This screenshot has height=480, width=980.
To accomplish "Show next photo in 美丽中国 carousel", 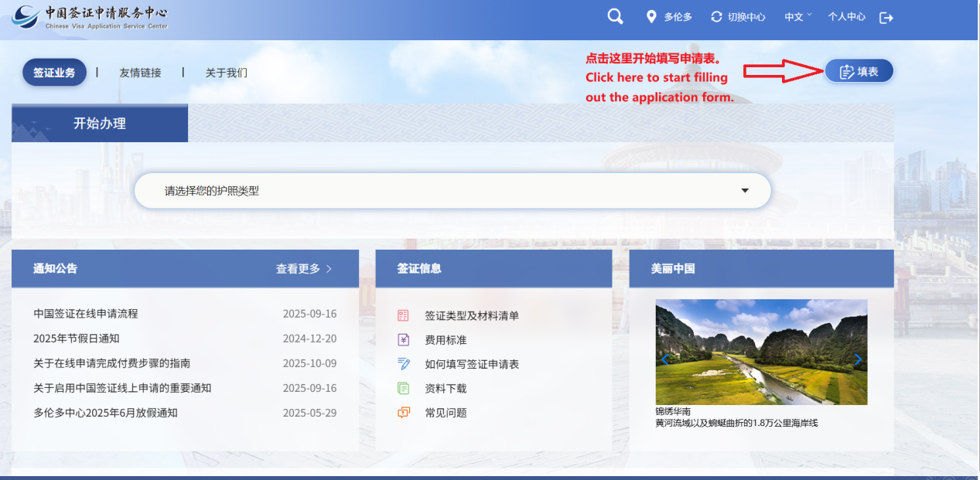I will pyautogui.click(x=858, y=359).
